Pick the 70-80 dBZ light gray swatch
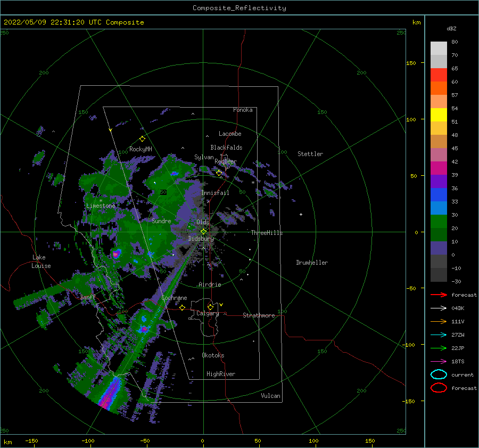479x448 pixels. click(x=439, y=48)
